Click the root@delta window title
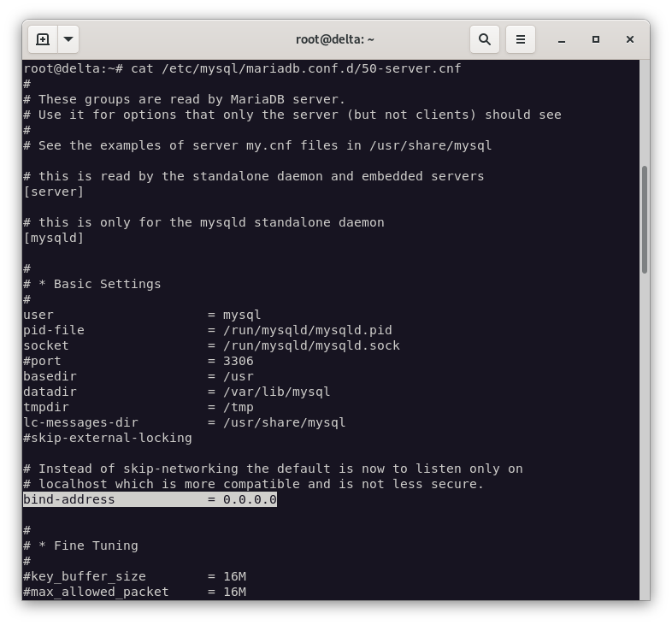The image size is (672, 625). coord(334,39)
